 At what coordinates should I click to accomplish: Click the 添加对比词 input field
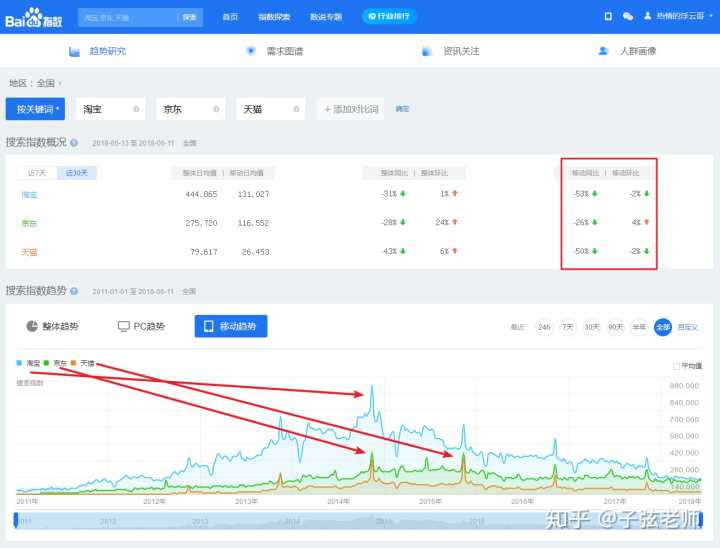point(351,109)
